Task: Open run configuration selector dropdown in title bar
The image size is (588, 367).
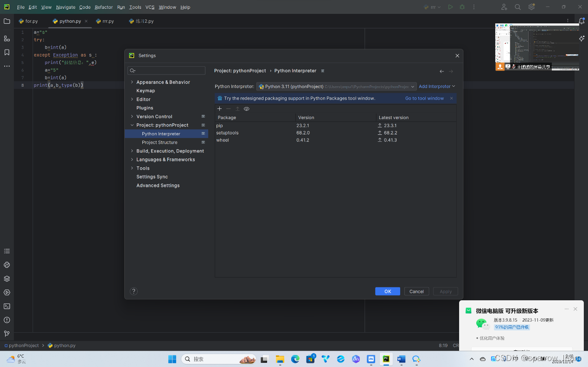Action: [432, 7]
